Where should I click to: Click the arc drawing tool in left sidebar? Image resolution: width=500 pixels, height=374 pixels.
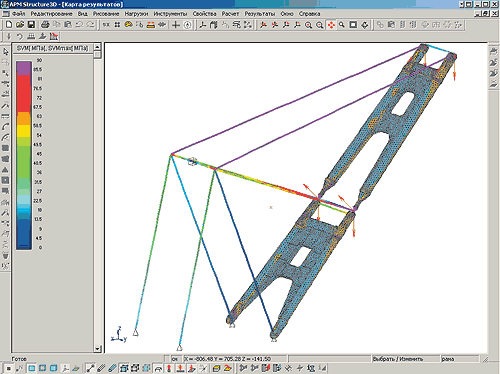pyautogui.click(x=5, y=127)
